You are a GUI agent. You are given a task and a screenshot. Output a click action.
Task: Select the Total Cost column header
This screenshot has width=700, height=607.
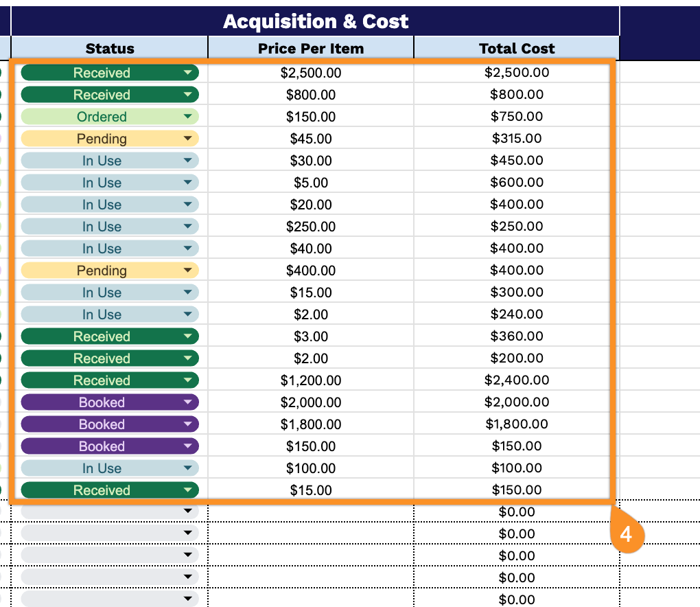(517, 49)
